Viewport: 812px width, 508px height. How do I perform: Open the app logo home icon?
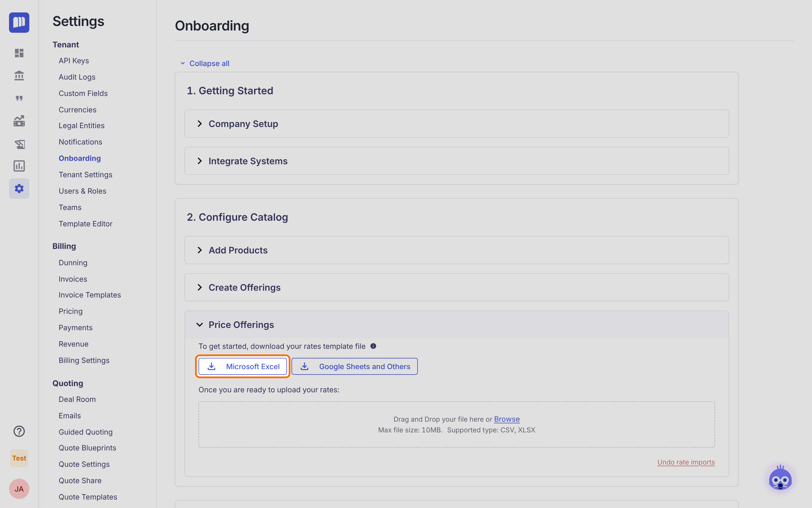tap(19, 23)
